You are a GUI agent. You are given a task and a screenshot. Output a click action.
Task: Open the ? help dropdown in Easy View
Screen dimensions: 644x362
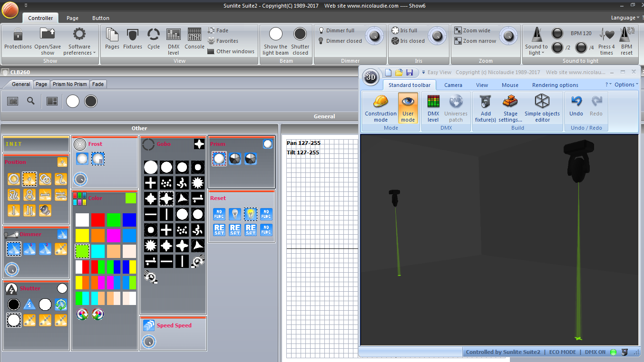point(608,85)
